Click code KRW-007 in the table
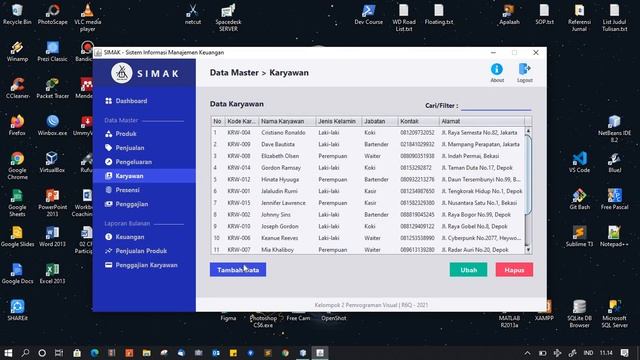This screenshot has width=640, height=360. tap(239, 249)
